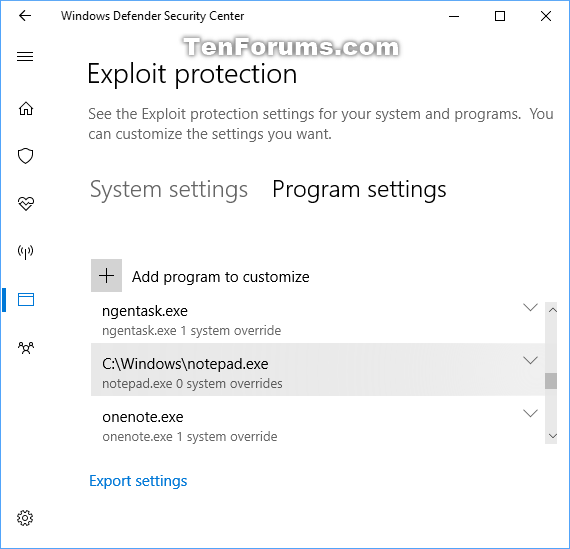
Task: Click the program list scrollbar thumb
Action: coord(551,381)
